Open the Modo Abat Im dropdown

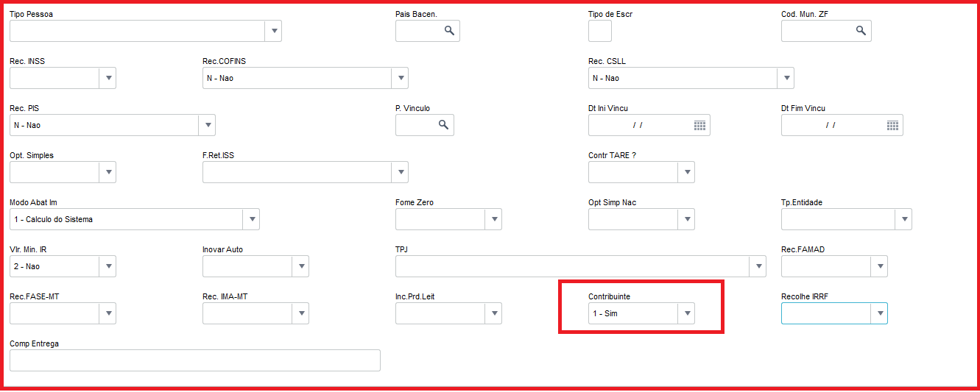[x=251, y=219]
